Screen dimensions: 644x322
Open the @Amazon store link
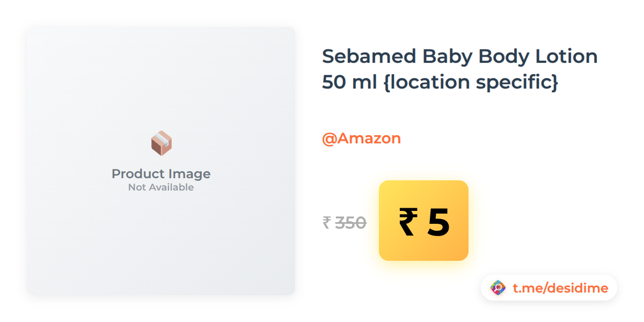pos(361,138)
